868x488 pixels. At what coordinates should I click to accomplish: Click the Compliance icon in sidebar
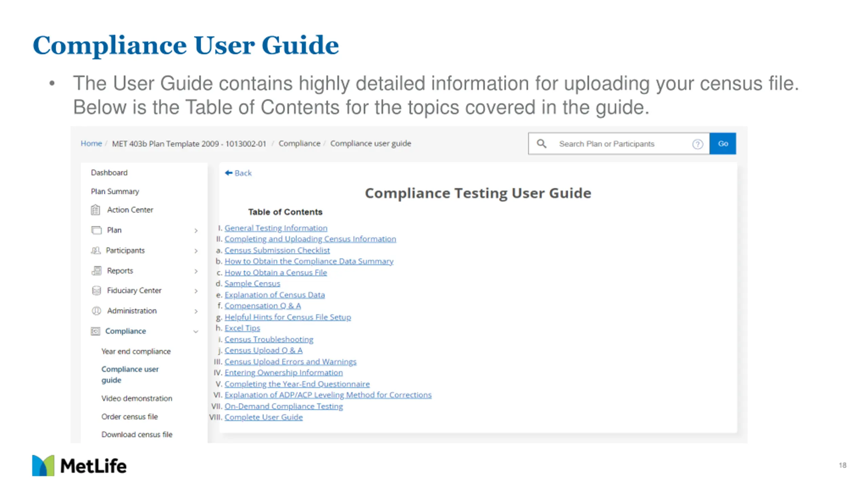tap(95, 331)
